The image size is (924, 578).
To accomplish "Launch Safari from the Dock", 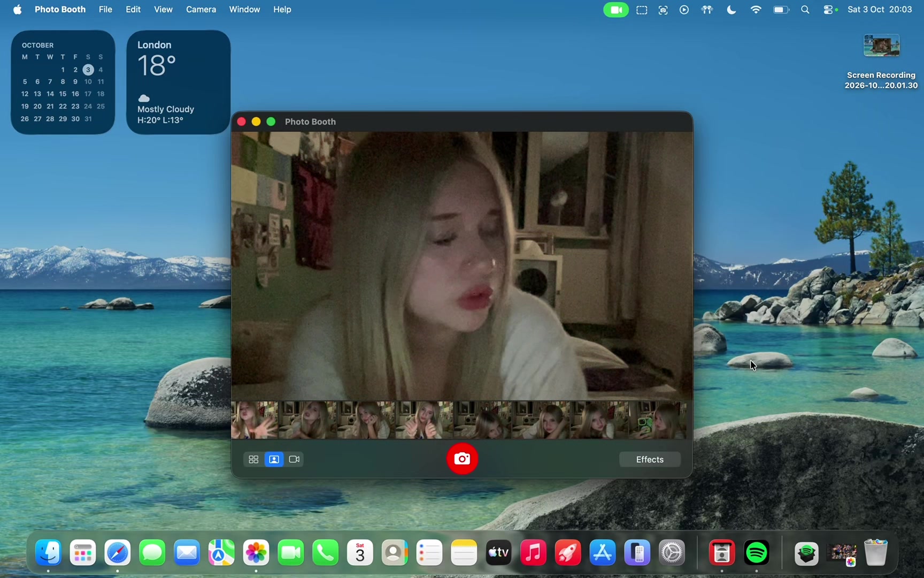I will click(118, 552).
